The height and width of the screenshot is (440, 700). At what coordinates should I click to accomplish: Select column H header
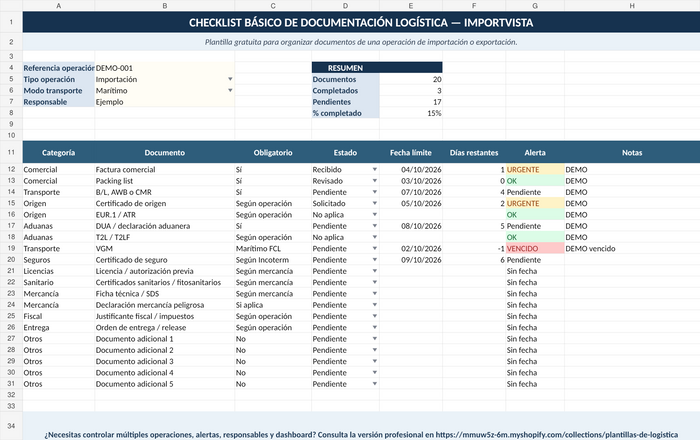[x=632, y=5]
